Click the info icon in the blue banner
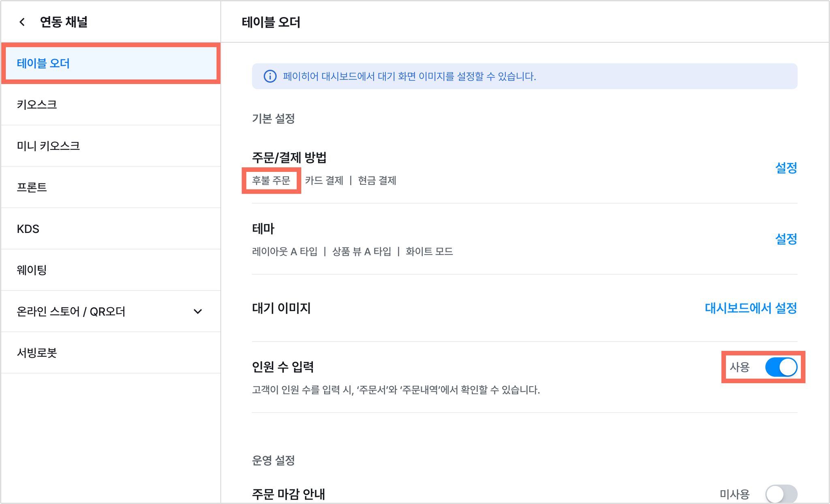 [270, 76]
